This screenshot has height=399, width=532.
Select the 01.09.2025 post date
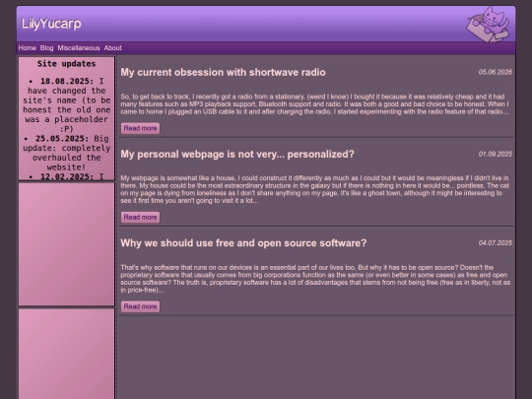(x=495, y=154)
